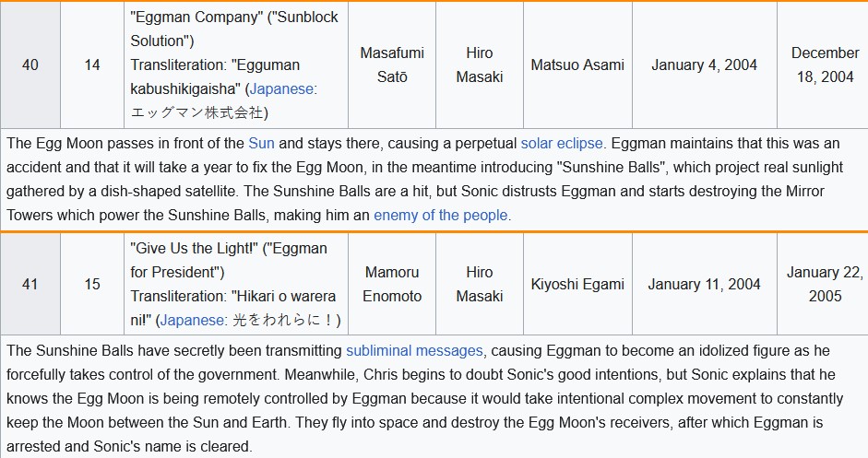Click the January 22, 2005 date cell
The height and width of the screenshot is (458, 868).
(825, 285)
